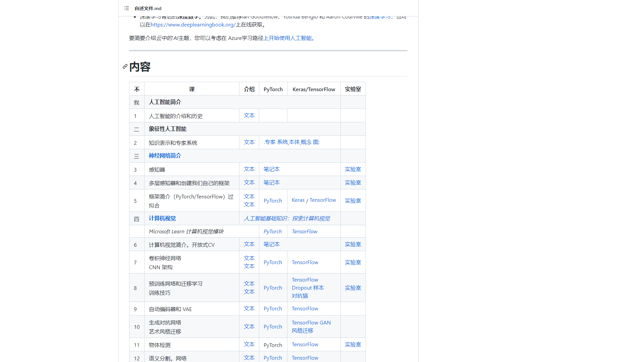
Task: Click PyTorch link for 自动编码器和 VAE
Action: coord(273,309)
